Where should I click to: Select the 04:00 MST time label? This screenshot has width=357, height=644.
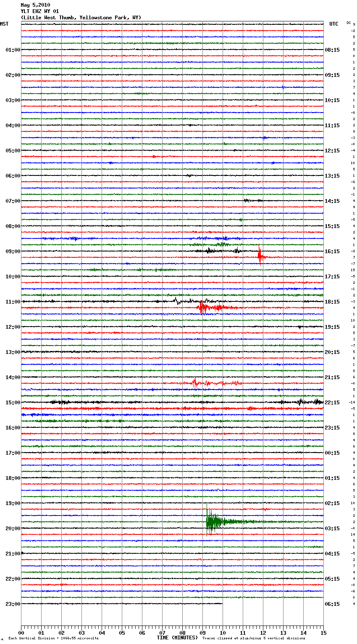pyautogui.click(x=13, y=126)
